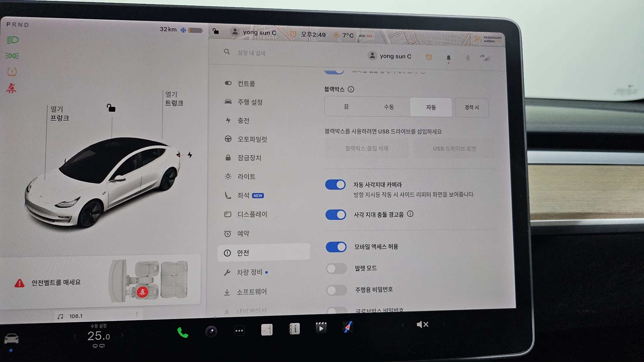Open the phone app icon
The image size is (644, 362).
[183, 332]
